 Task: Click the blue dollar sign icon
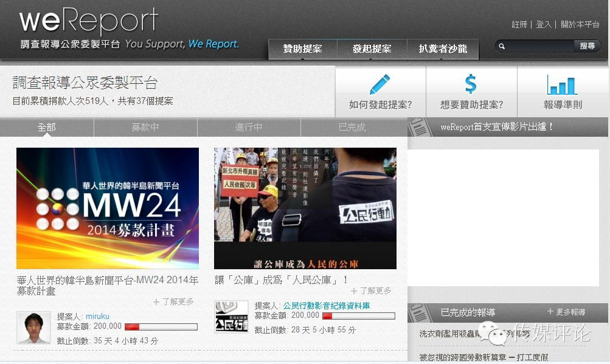[x=471, y=84]
